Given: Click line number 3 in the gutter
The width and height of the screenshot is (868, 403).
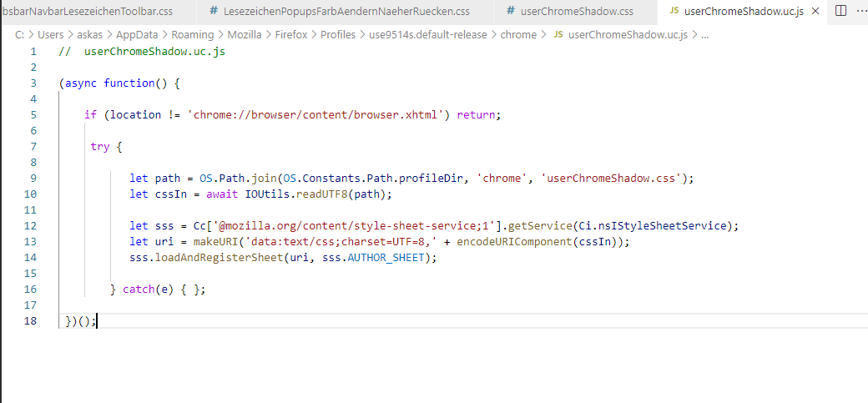Looking at the screenshot, I should 33,83.
